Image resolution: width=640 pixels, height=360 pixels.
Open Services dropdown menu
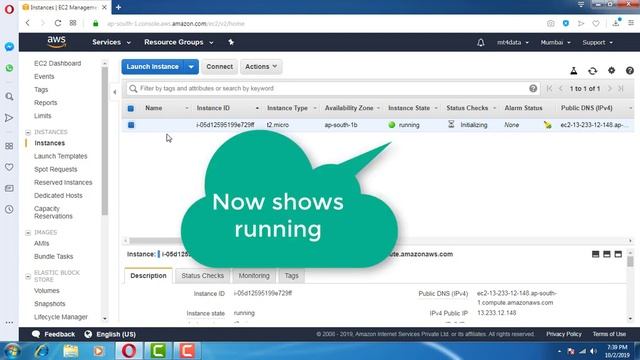111,42
